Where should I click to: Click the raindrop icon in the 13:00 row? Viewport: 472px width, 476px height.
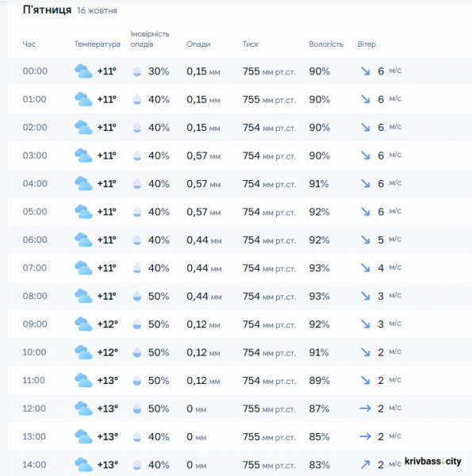[137, 436]
